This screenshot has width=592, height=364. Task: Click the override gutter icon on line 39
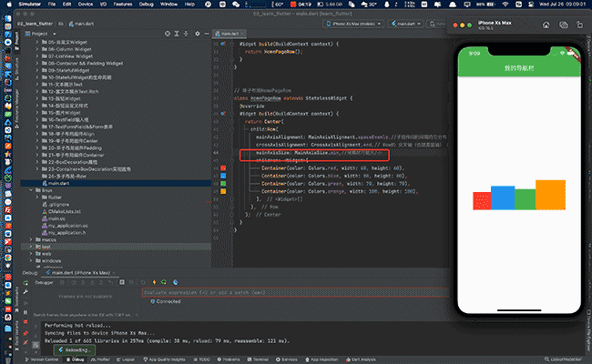click(x=222, y=114)
